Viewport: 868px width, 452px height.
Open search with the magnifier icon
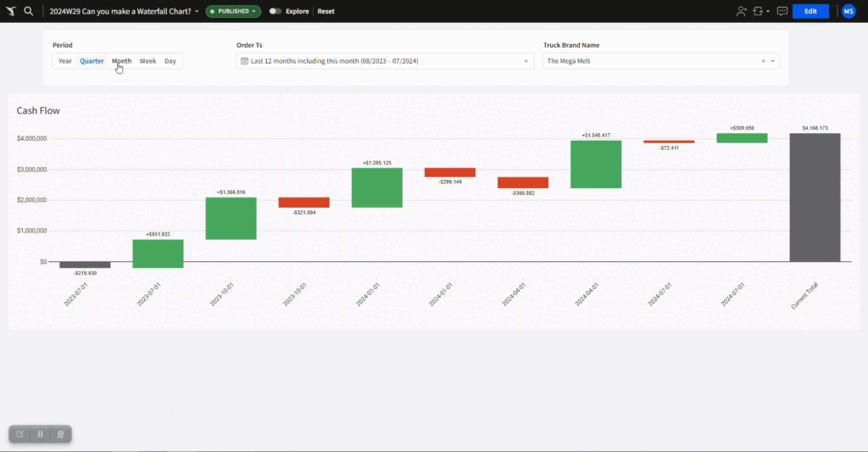click(29, 11)
